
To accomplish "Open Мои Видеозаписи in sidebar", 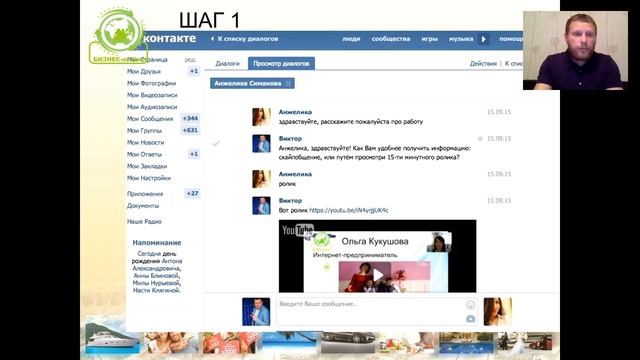I will pos(152,95).
